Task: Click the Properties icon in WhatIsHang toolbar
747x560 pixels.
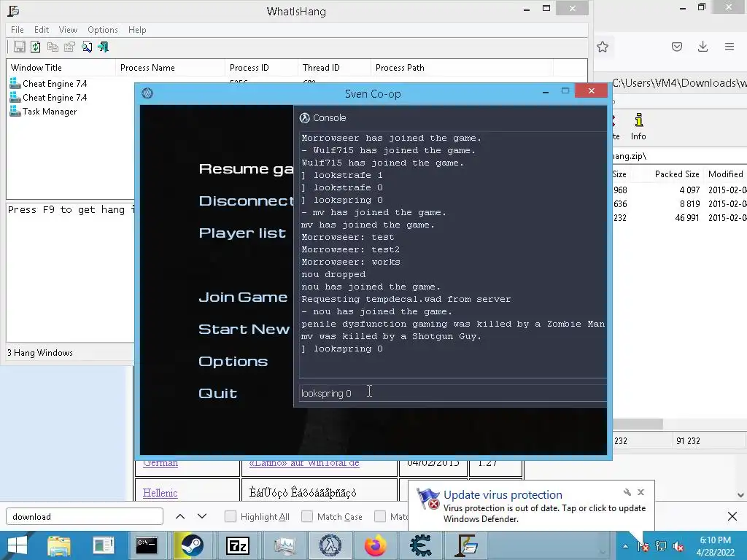Action: click(69, 47)
